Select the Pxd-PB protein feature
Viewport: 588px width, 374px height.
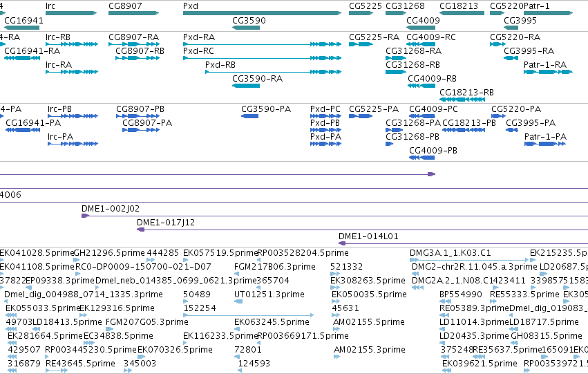pos(326,130)
